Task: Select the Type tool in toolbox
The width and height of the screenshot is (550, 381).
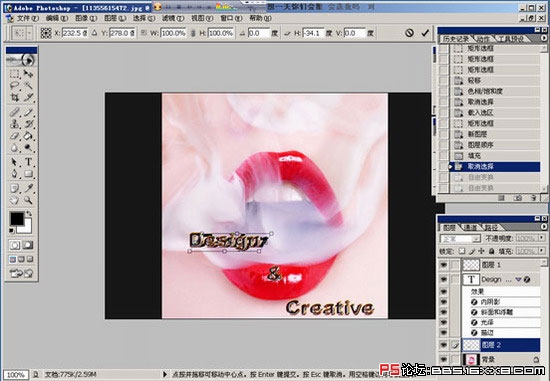Action: click(x=28, y=162)
